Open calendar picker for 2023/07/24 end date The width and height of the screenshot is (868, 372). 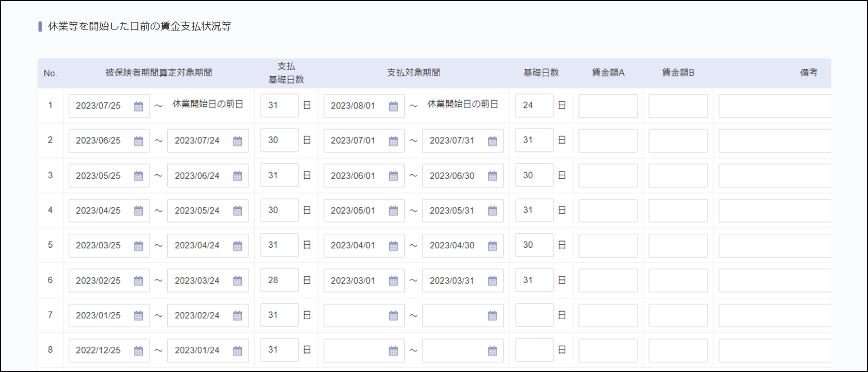[237, 141]
